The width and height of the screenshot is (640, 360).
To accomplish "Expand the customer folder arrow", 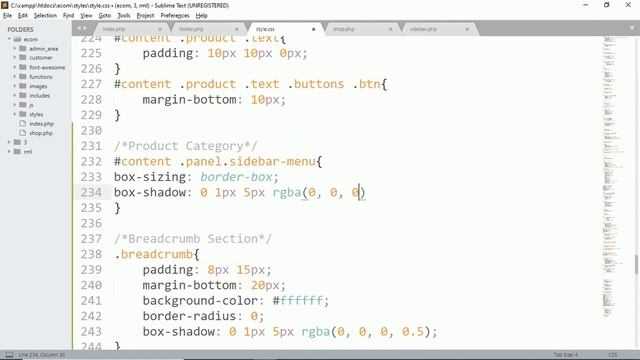I will coord(15,58).
